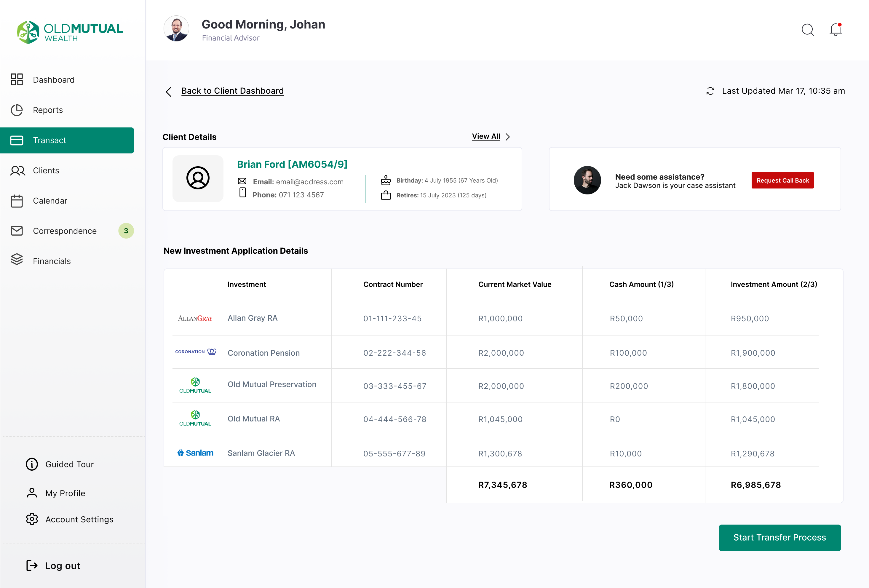This screenshot has width=869, height=588.
Task: Click Brian Ford's profile avatar placeholder
Action: click(x=198, y=178)
